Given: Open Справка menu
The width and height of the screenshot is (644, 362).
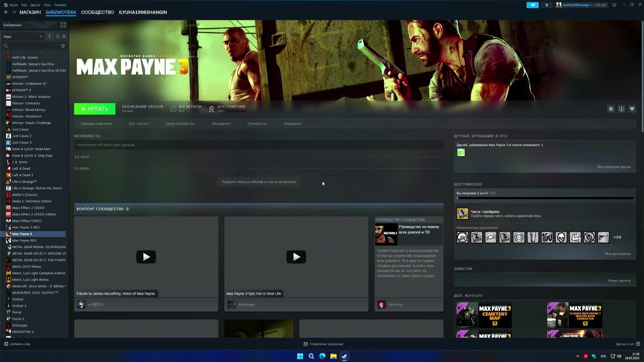Looking at the screenshot, I should click(x=60, y=5).
